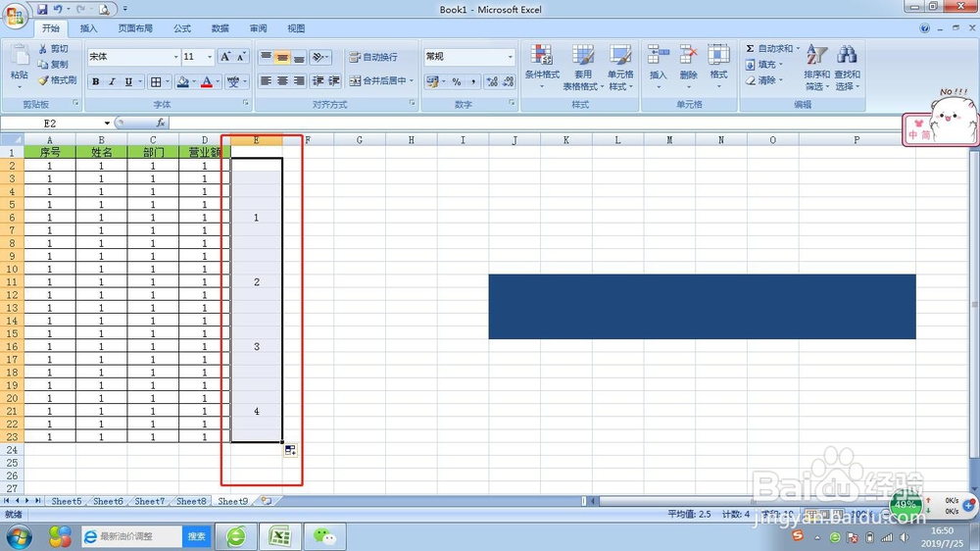The width and height of the screenshot is (980, 551).
Task: Toggle Bold formatting
Action: 96,82
